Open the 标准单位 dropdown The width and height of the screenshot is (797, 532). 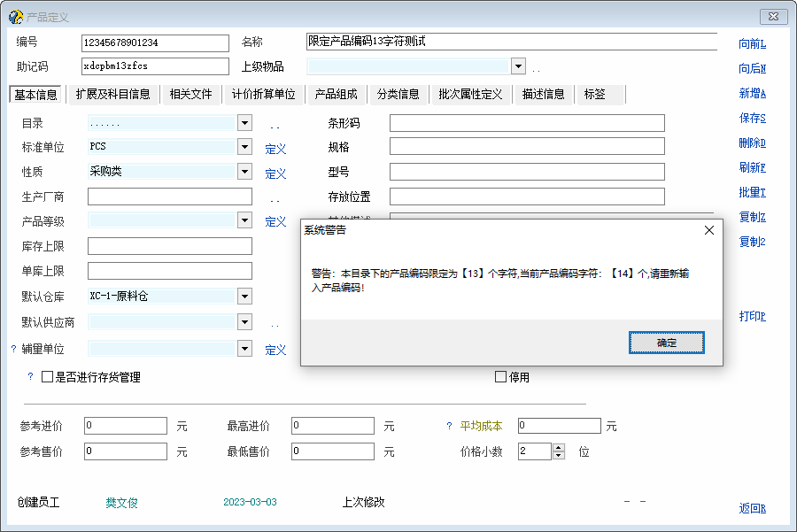(244, 147)
